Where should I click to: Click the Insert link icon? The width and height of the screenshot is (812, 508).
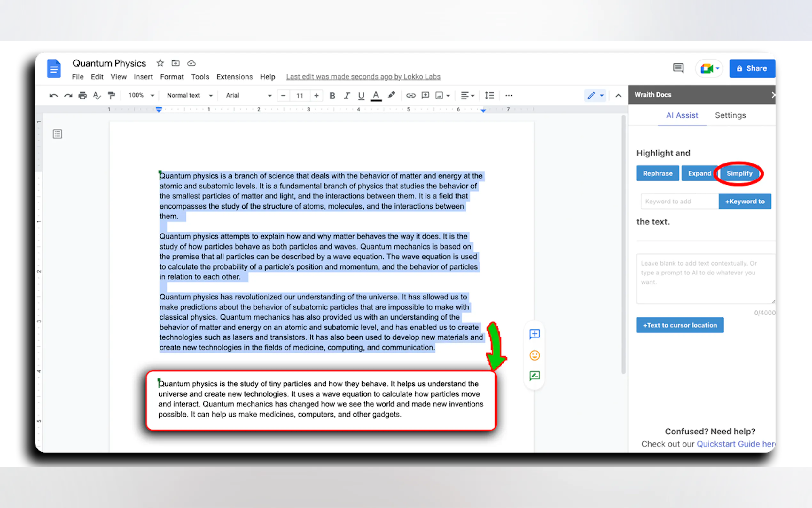[x=410, y=95]
